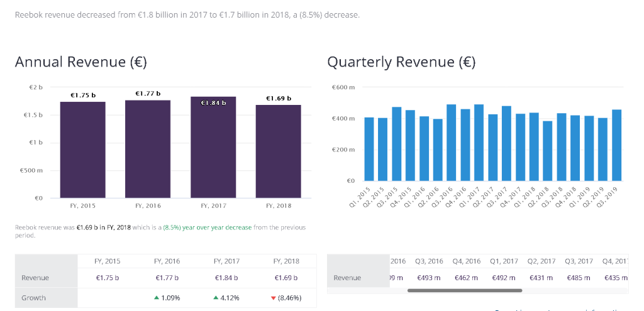Grab the quarterly table horizontal scrollbar thumb
The height and width of the screenshot is (311, 644).
click(465, 290)
